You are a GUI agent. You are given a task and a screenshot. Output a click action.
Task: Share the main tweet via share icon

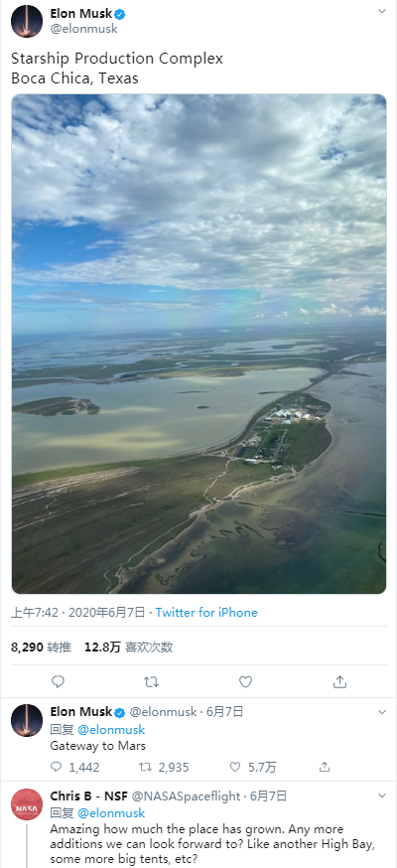pyautogui.click(x=340, y=681)
